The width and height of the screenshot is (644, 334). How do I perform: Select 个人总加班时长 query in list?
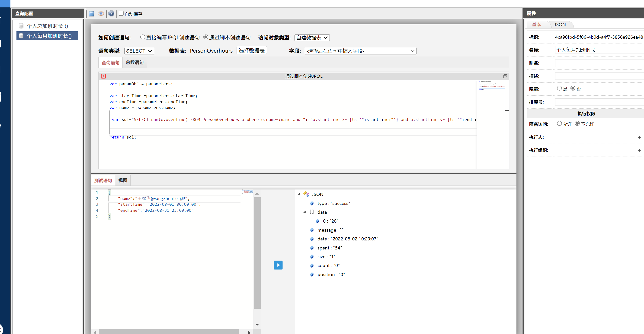point(47,26)
